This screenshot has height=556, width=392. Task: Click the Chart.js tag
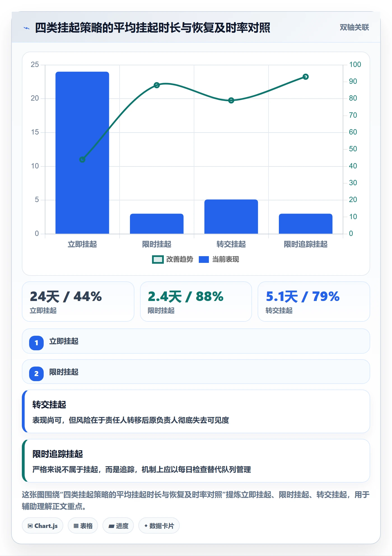tap(43, 526)
